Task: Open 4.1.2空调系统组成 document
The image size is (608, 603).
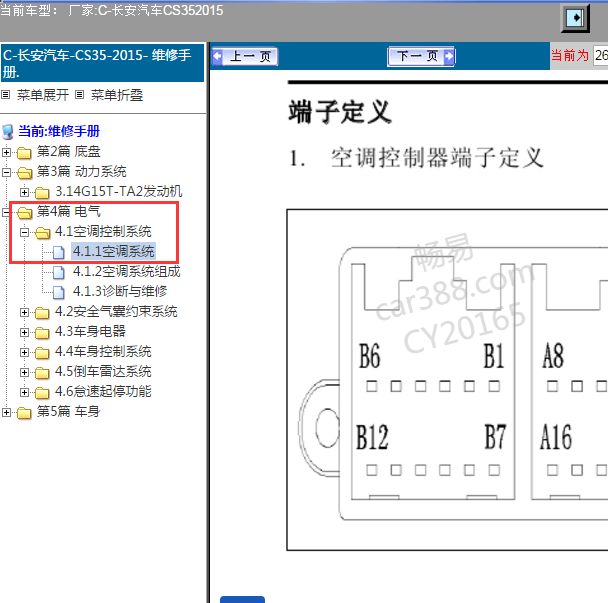Action: point(126,271)
